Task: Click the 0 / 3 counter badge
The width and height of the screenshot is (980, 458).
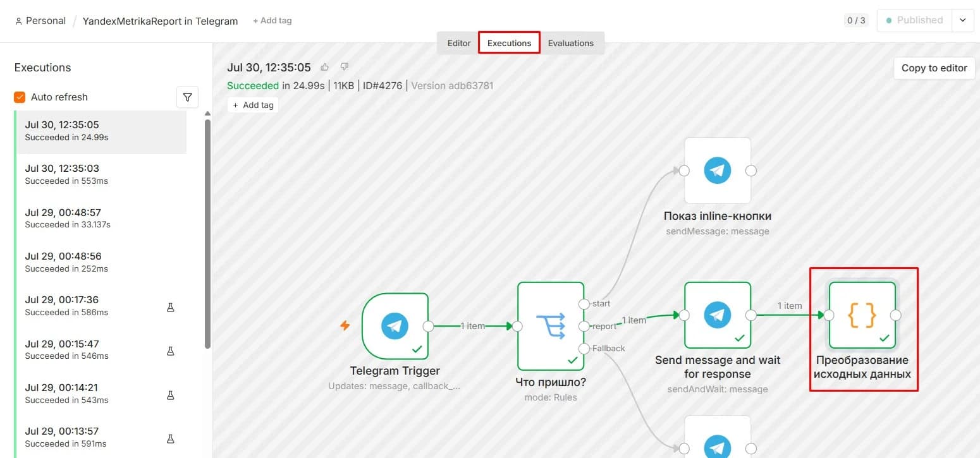Action: 856,20
